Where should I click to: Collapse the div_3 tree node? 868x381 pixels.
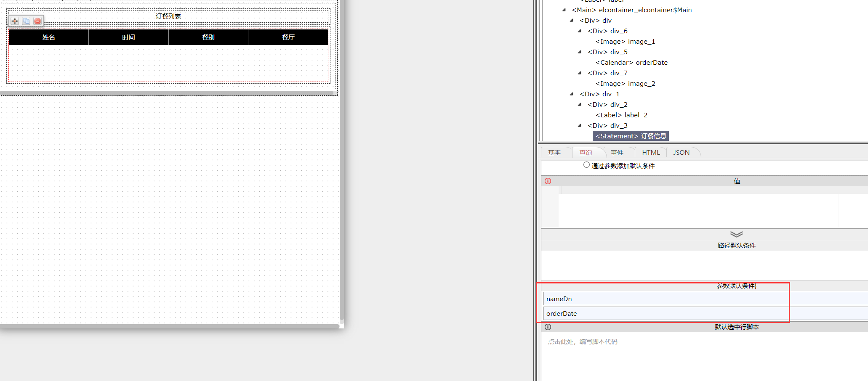580,125
